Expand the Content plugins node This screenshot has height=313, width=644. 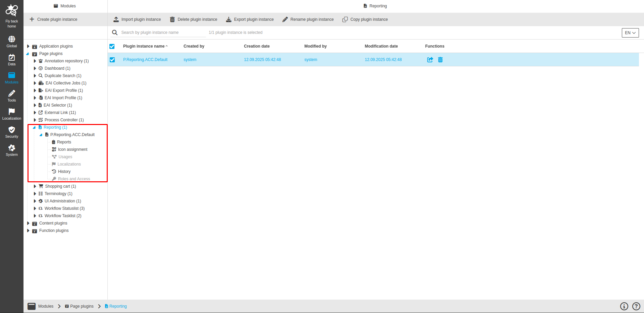pyautogui.click(x=29, y=223)
